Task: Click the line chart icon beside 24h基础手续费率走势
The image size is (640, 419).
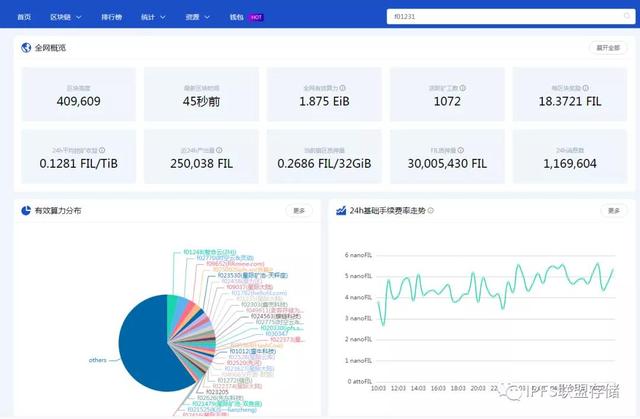Action: point(340,211)
